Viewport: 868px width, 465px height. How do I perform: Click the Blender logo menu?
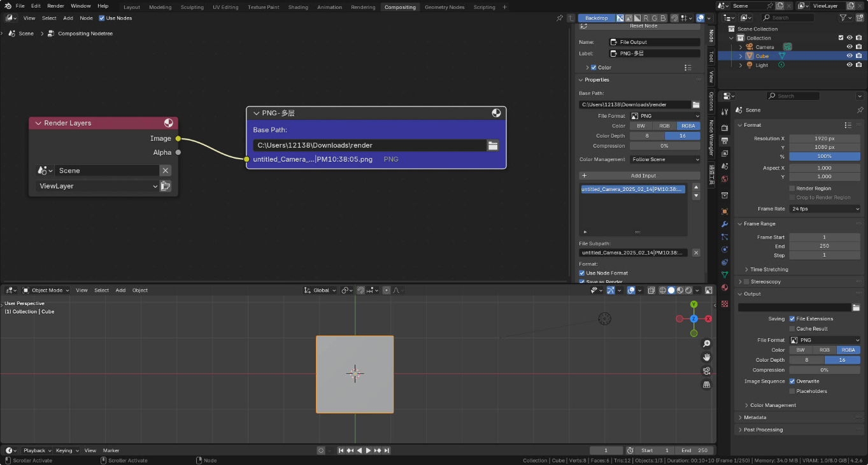(x=8, y=6)
